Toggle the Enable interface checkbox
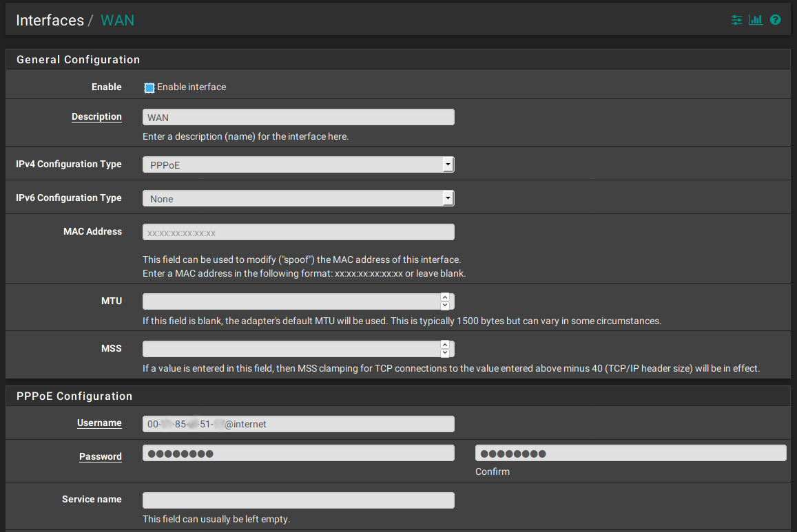Image resolution: width=797 pixels, height=532 pixels. point(149,87)
